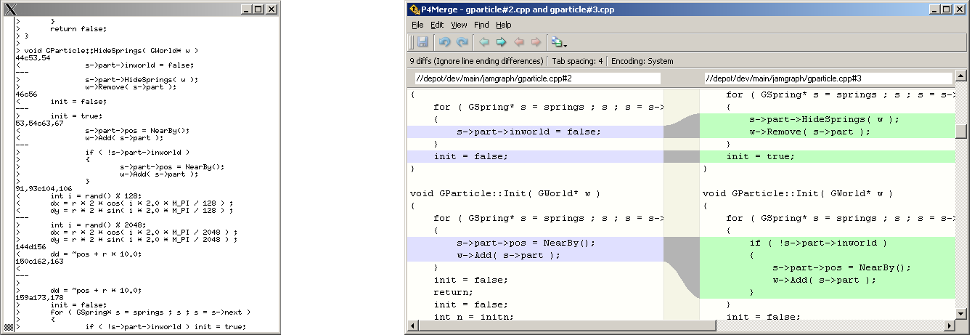Click left pane 'int n = initn;' line

(473, 317)
